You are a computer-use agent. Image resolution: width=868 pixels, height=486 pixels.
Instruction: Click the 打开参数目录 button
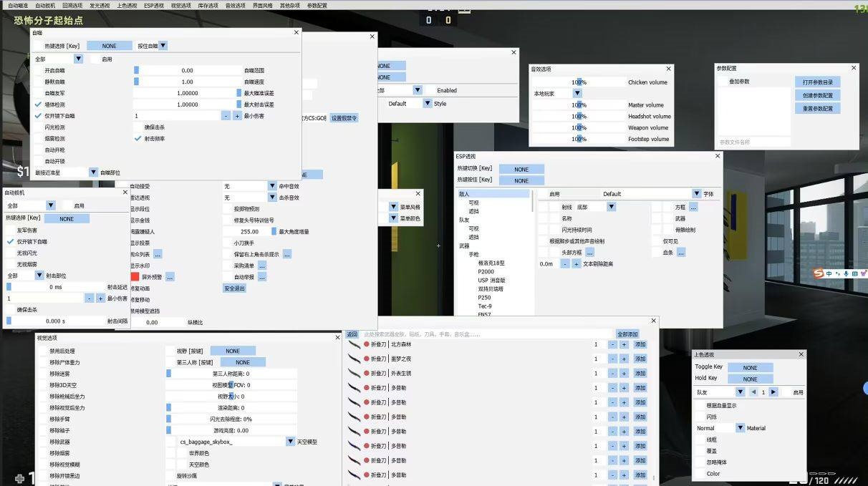(817, 82)
